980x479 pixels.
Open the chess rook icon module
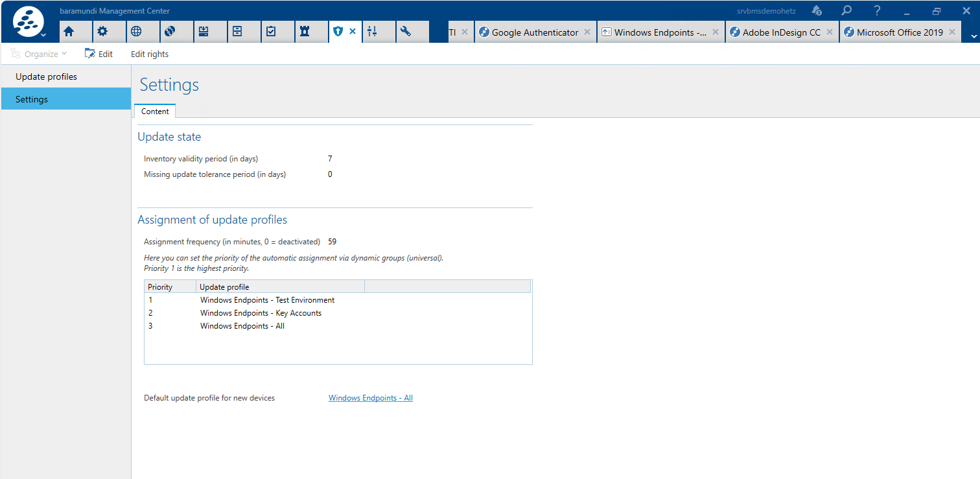tap(305, 32)
